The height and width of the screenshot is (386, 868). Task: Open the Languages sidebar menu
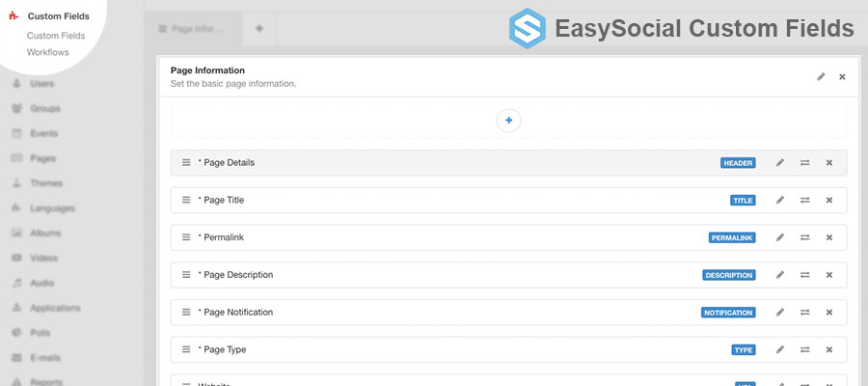coord(52,208)
